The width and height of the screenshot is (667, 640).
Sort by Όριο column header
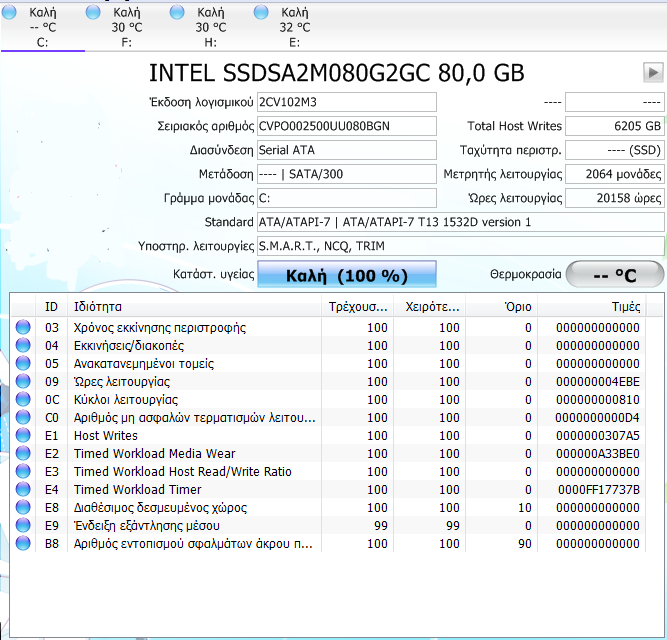point(502,307)
